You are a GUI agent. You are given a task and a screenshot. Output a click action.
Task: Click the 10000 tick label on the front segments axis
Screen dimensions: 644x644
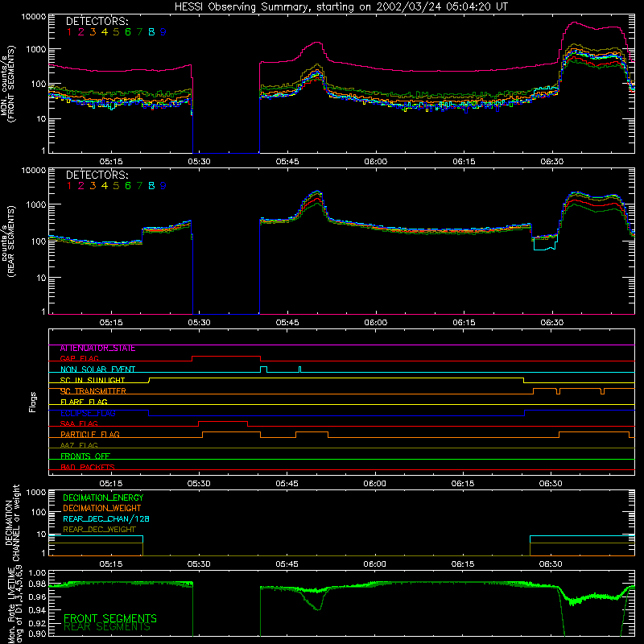(x=34, y=17)
